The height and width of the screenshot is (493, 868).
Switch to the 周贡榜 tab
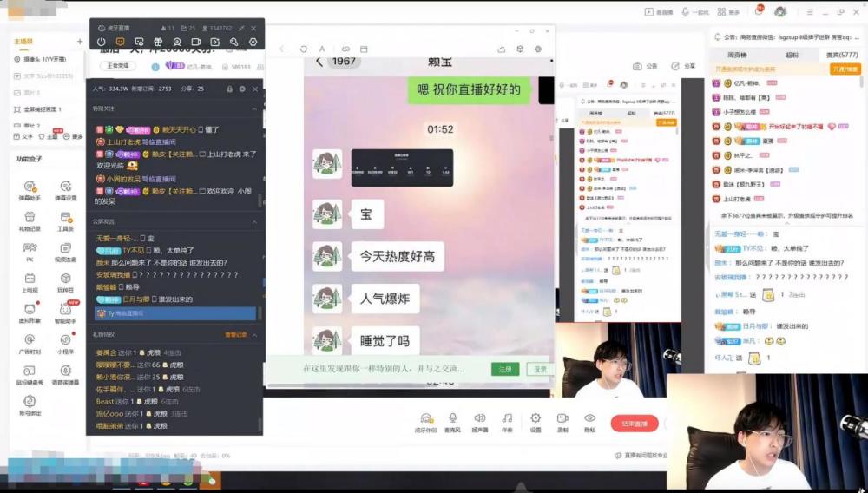tap(737, 55)
